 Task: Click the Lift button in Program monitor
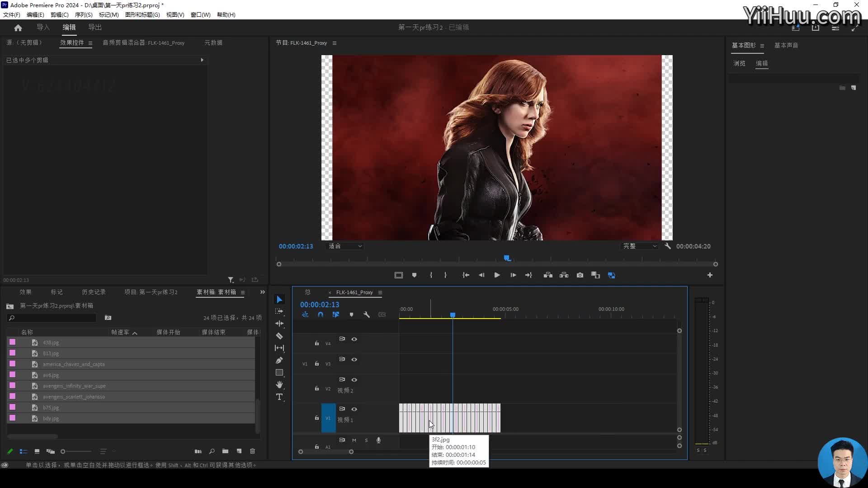(x=548, y=275)
